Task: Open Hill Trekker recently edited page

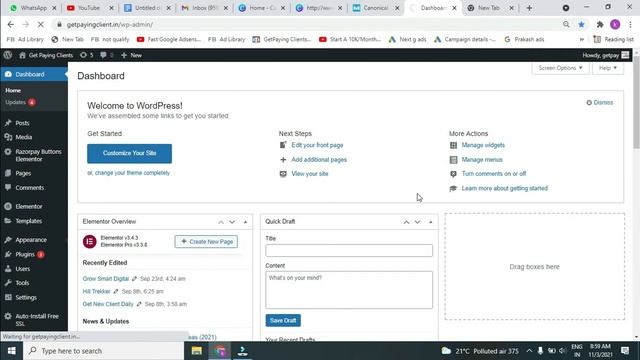Action: (96, 291)
